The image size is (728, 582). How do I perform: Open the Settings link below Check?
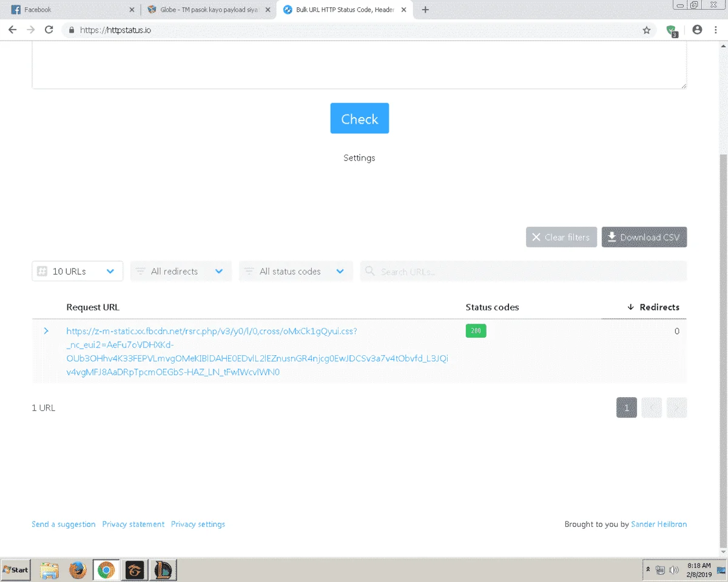(359, 158)
